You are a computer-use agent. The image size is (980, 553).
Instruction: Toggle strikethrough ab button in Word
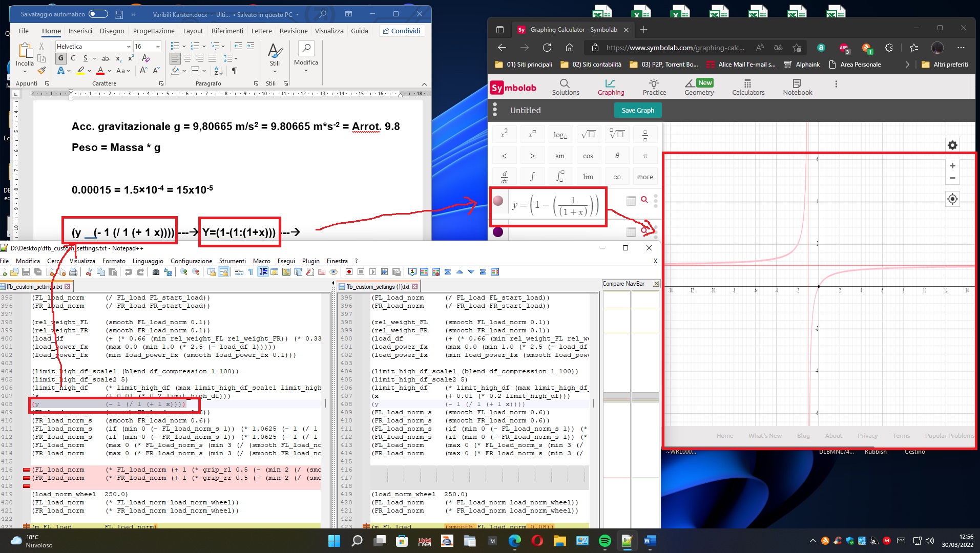coord(106,58)
